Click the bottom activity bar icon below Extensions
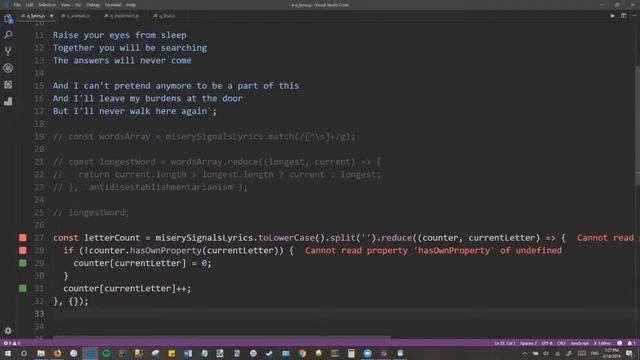The height and width of the screenshot is (360, 640). (x=8, y=101)
